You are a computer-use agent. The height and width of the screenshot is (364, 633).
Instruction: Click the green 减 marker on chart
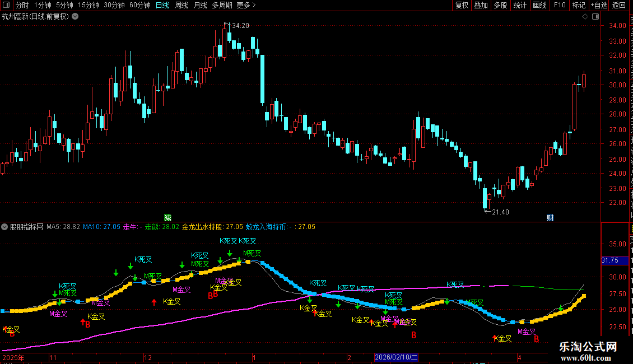pyautogui.click(x=168, y=217)
